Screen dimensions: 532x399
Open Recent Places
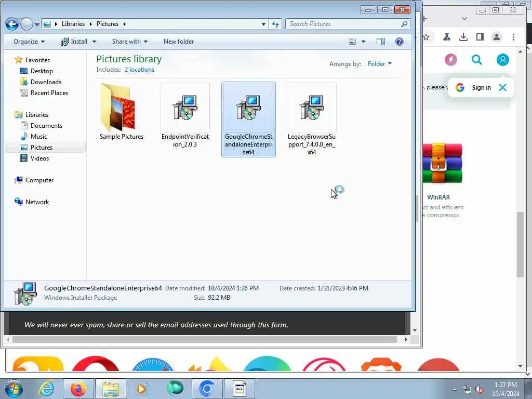pos(44,92)
